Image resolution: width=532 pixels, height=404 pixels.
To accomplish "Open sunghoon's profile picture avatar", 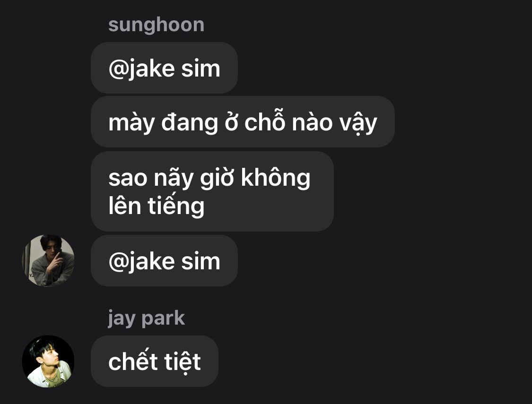I will click(x=48, y=261).
